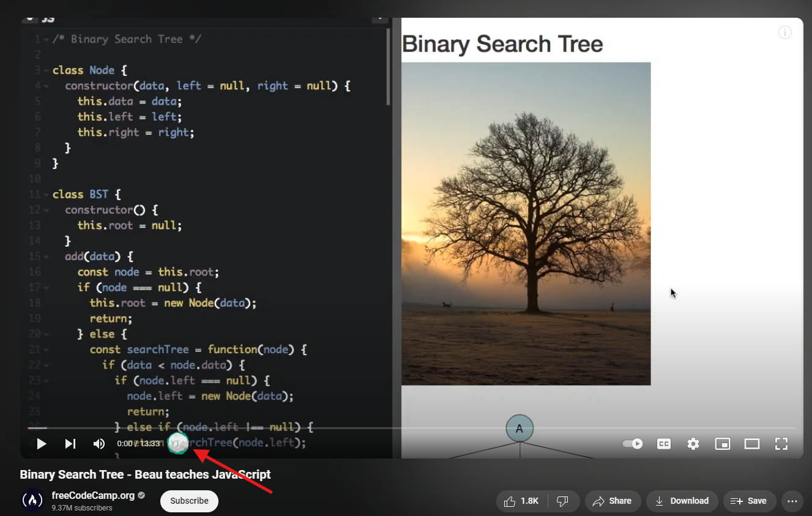The height and width of the screenshot is (516, 812).
Task: Enter full screen mode
Action: 781,444
